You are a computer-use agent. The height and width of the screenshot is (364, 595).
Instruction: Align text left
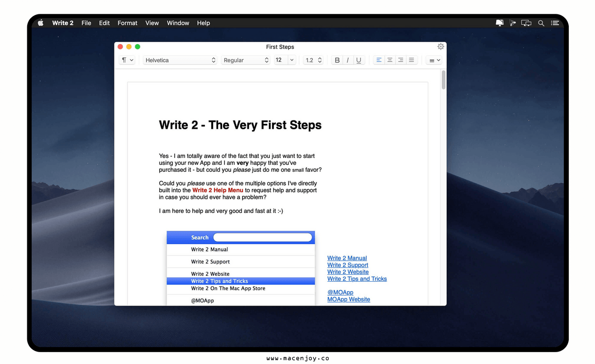(379, 60)
